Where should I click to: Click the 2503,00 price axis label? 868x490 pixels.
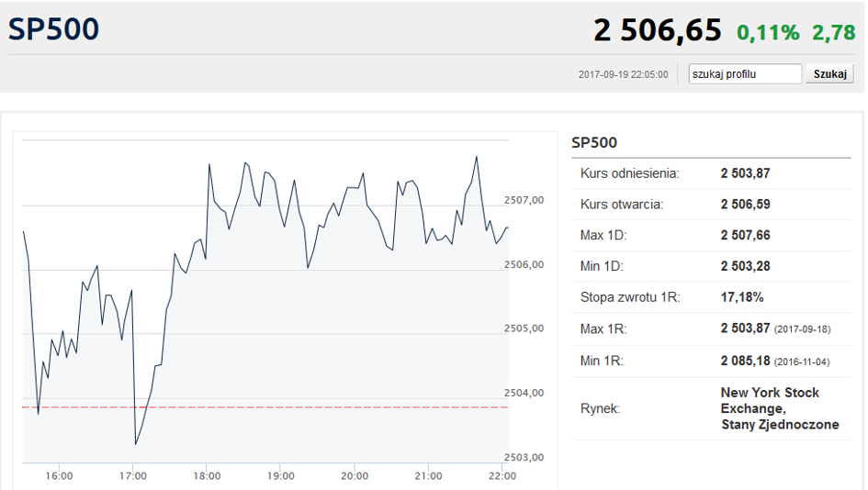point(525,457)
